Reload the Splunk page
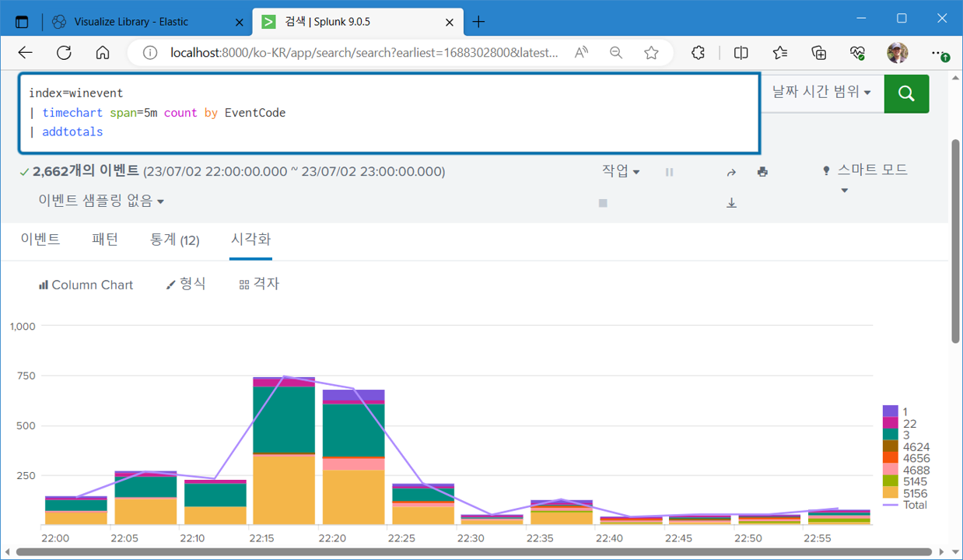 click(64, 52)
